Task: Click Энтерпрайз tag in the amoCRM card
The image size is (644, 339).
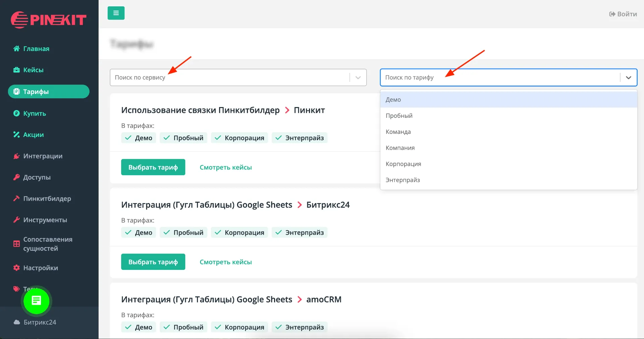Action: [x=300, y=327]
